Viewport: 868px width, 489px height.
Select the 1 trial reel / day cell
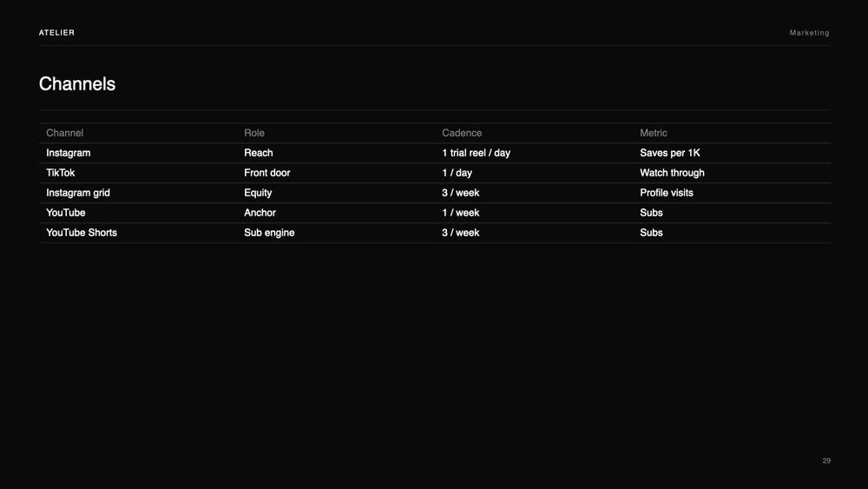tap(476, 153)
